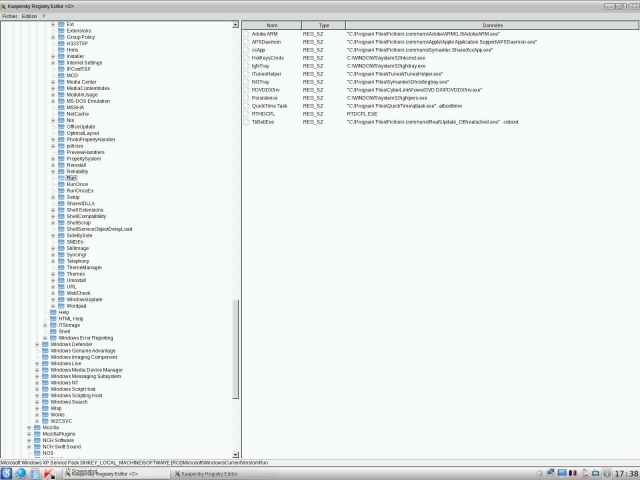This screenshot has height=480, width=640.
Task: Click the down arrow of the tree scrollbar
Action: [236, 455]
